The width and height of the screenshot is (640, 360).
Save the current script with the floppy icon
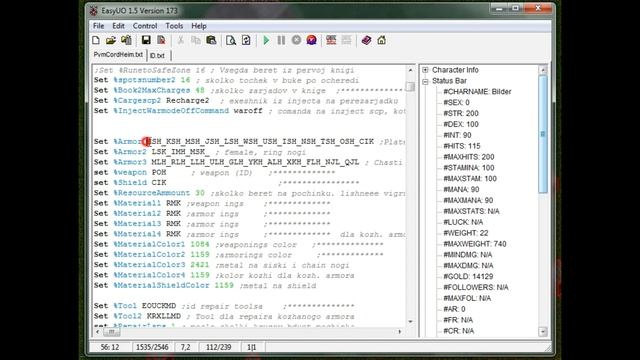(146, 40)
